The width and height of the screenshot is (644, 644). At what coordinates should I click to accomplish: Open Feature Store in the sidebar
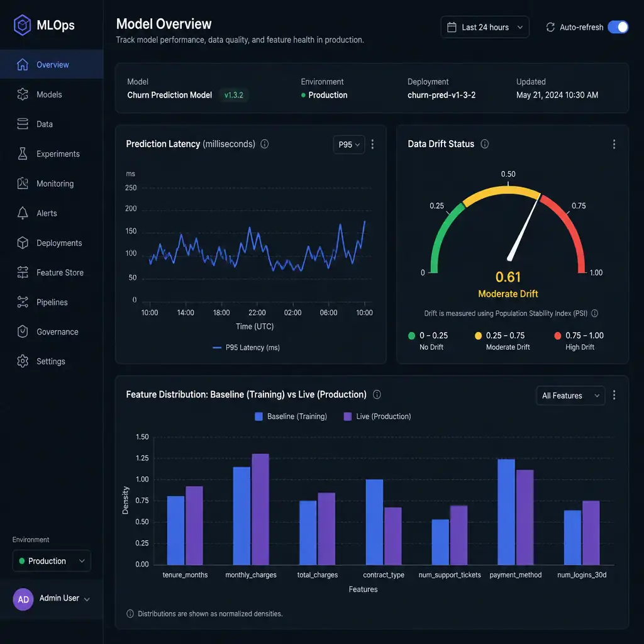[52, 272]
